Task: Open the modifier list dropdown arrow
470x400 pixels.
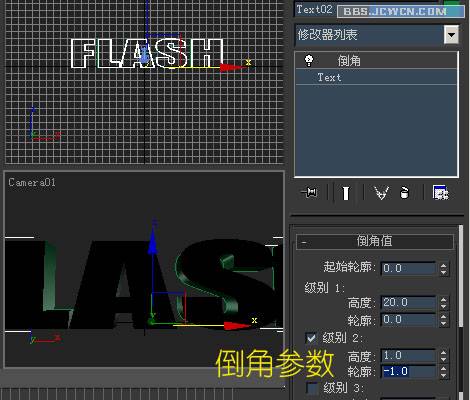Action: (x=451, y=34)
